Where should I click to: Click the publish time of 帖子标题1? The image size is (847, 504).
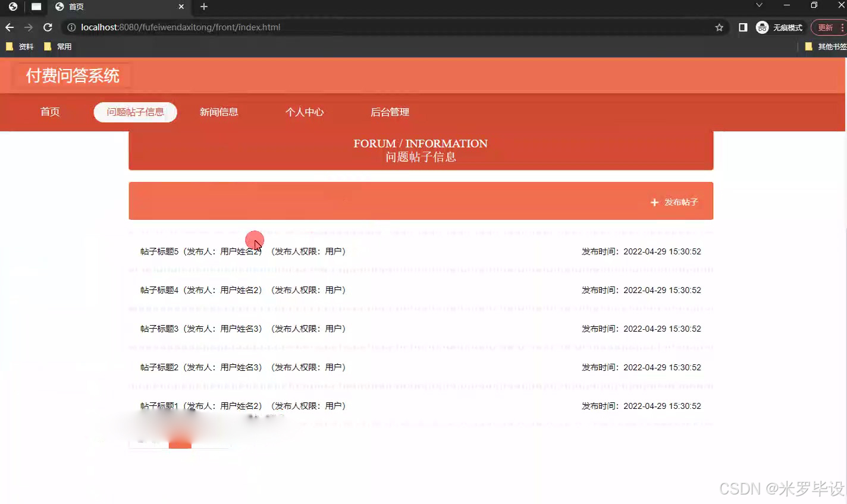coord(641,406)
